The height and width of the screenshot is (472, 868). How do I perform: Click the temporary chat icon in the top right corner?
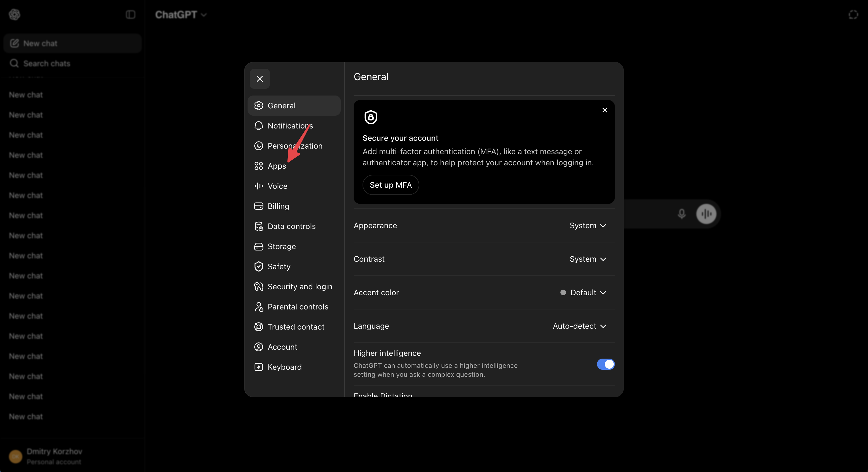click(x=853, y=15)
